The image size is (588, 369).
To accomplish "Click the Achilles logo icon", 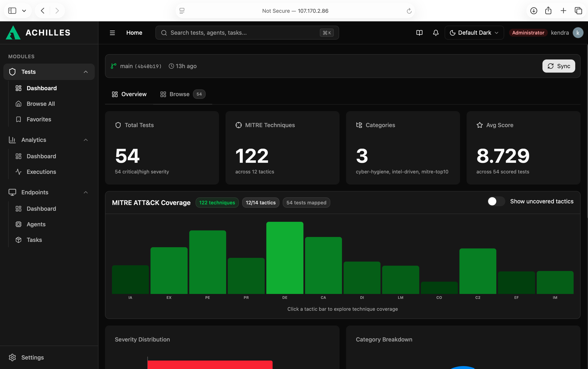I will coord(13,32).
